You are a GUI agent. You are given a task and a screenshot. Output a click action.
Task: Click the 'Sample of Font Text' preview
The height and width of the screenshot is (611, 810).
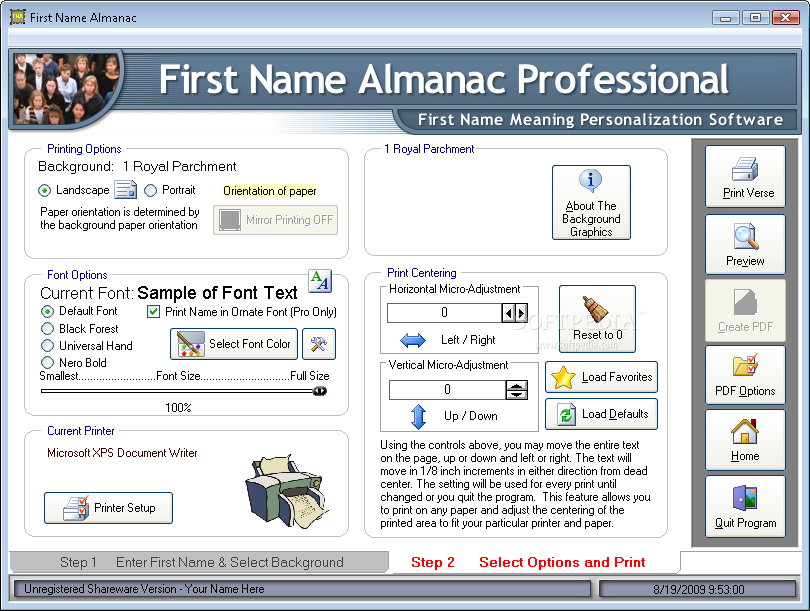pyautogui.click(x=217, y=293)
